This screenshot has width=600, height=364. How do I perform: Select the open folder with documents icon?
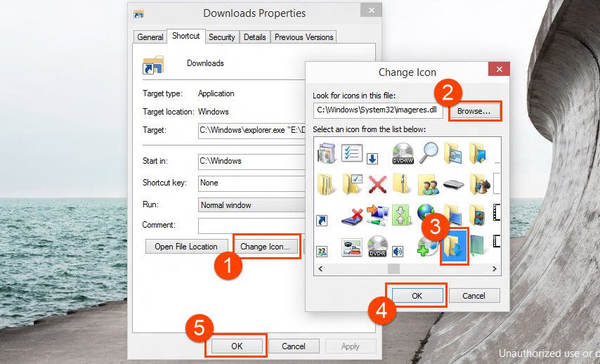coord(325,184)
